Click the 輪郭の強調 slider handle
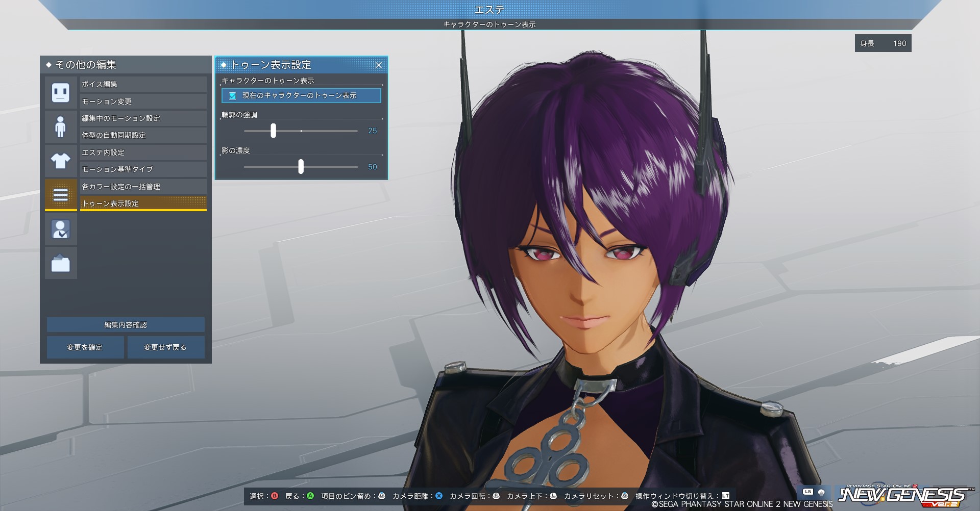The width and height of the screenshot is (980, 511). 273,131
